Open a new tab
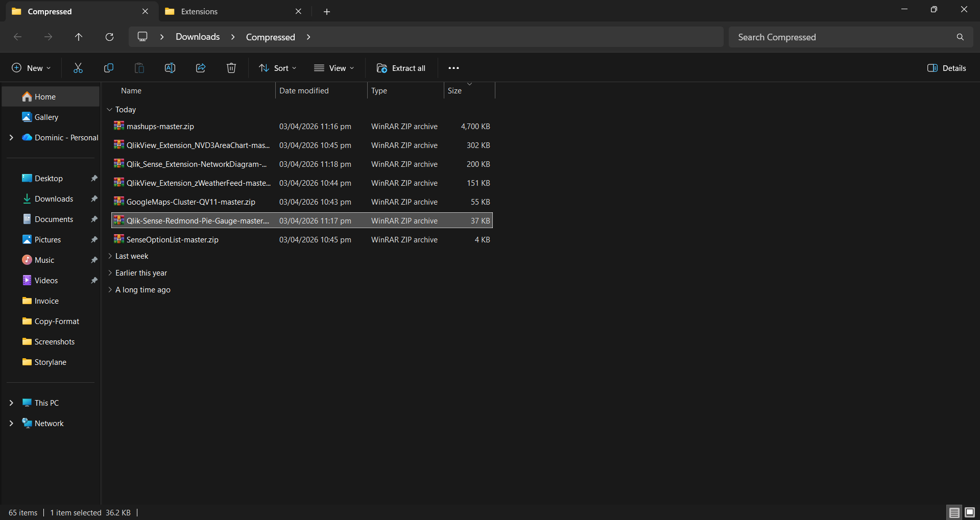 tap(327, 12)
